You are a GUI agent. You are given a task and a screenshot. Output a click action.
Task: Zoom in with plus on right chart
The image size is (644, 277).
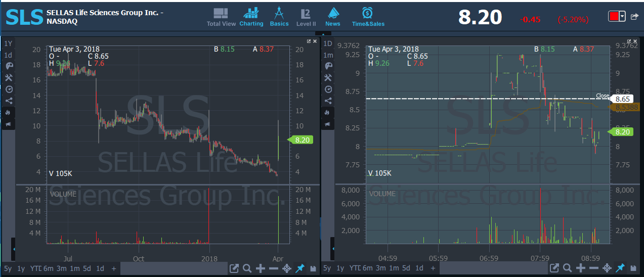pyautogui.click(x=580, y=268)
